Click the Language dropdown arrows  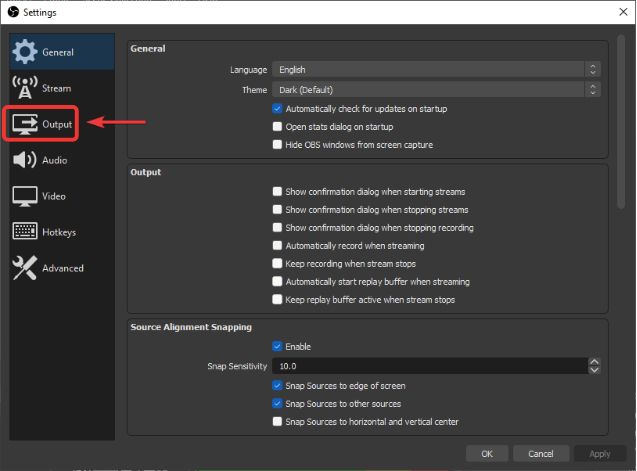click(593, 69)
